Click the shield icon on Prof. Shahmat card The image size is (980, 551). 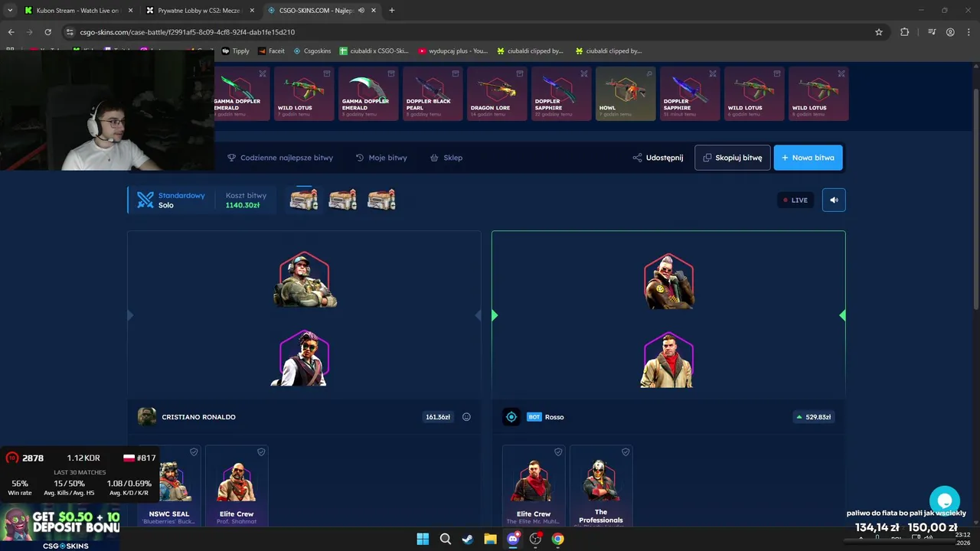[x=261, y=452]
